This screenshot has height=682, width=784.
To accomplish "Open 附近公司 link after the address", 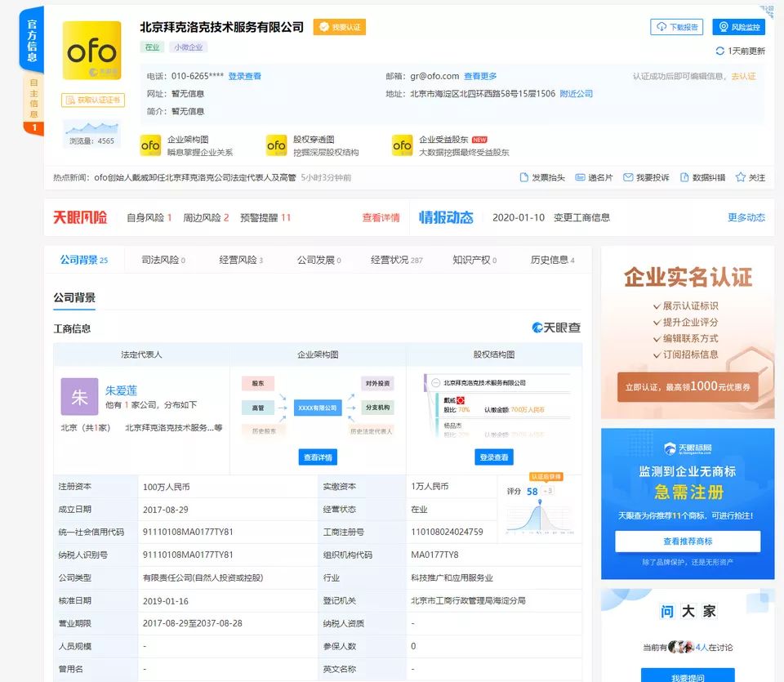I will point(576,93).
